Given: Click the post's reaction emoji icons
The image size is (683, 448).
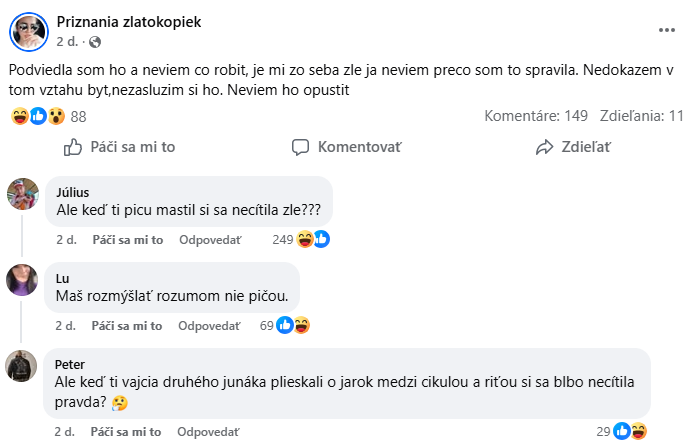Looking at the screenshot, I should [x=39, y=117].
